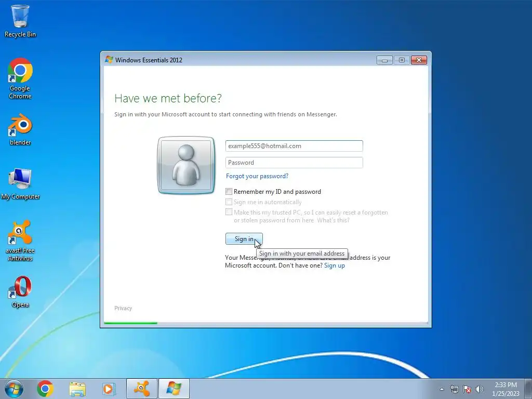The height and width of the screenshot is (399, 532).
Task: Open Windows Explorer from the taskbar
Action: 77,389
